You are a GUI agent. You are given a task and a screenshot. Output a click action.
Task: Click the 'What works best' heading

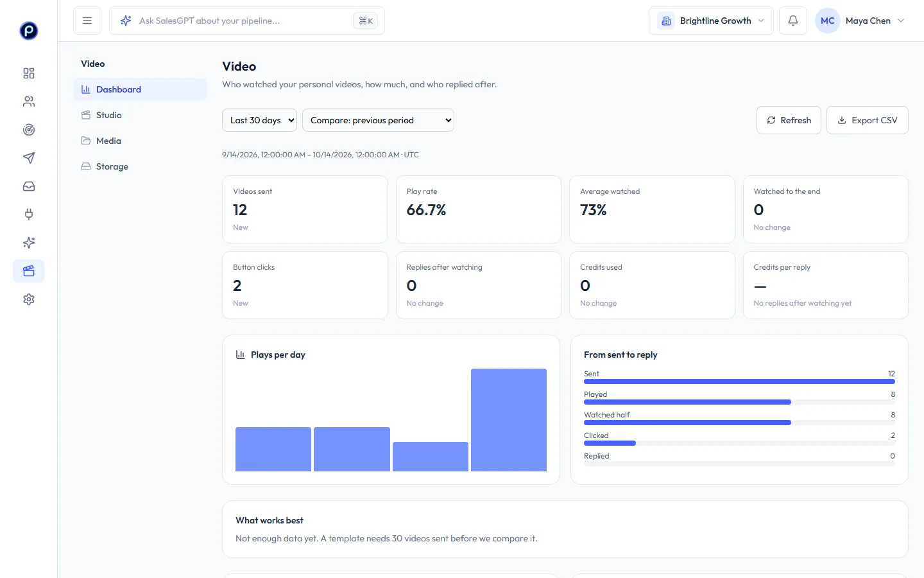(269, 520)
